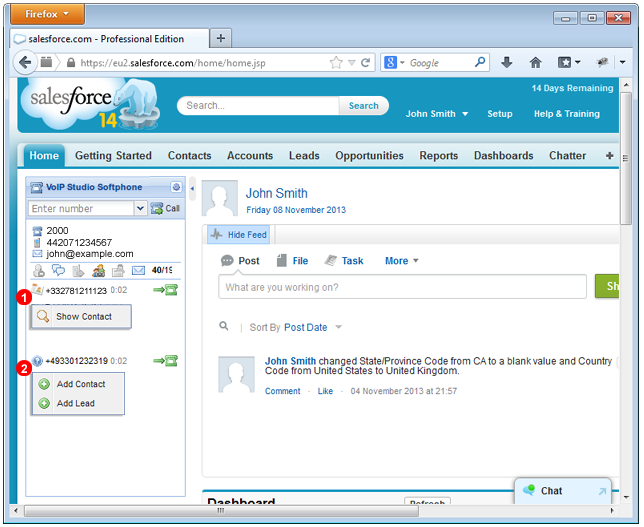Click Like under the feed post
The height and width of the screenshot is (527, 644).
click(x=325, y=391)
